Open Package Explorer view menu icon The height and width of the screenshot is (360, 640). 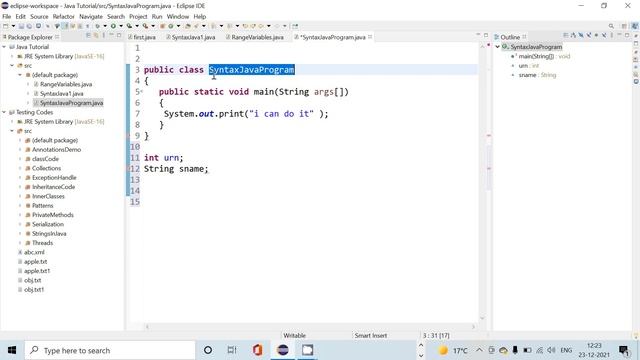[x=103, y=36]
